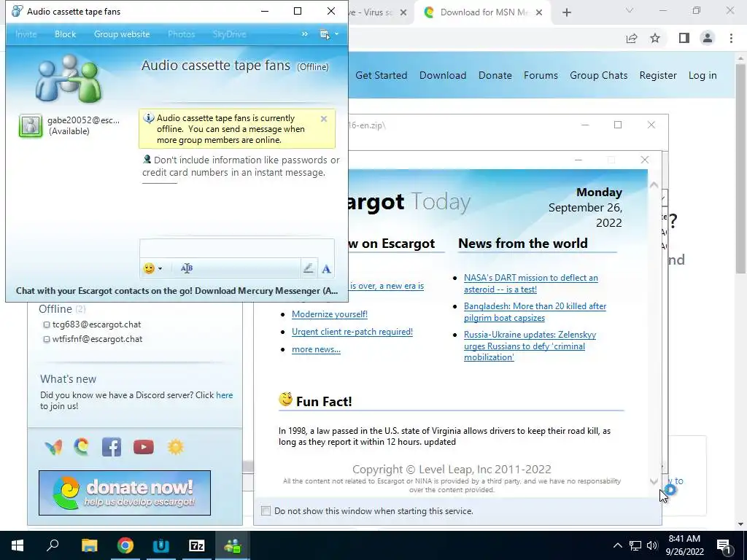Open Download page in website nav
The image size is (747, 560).
443,75
